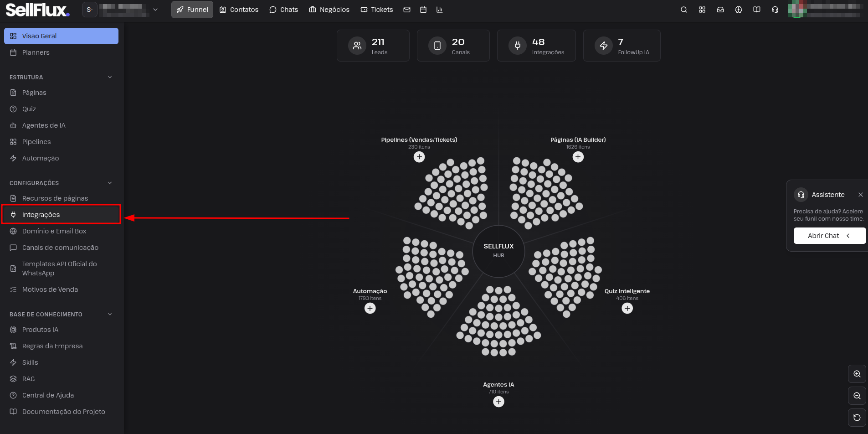Open Skills in the sidebar
Image resolution: width=868 pixels, height=434 pixels.
click(x=61, y=362)
